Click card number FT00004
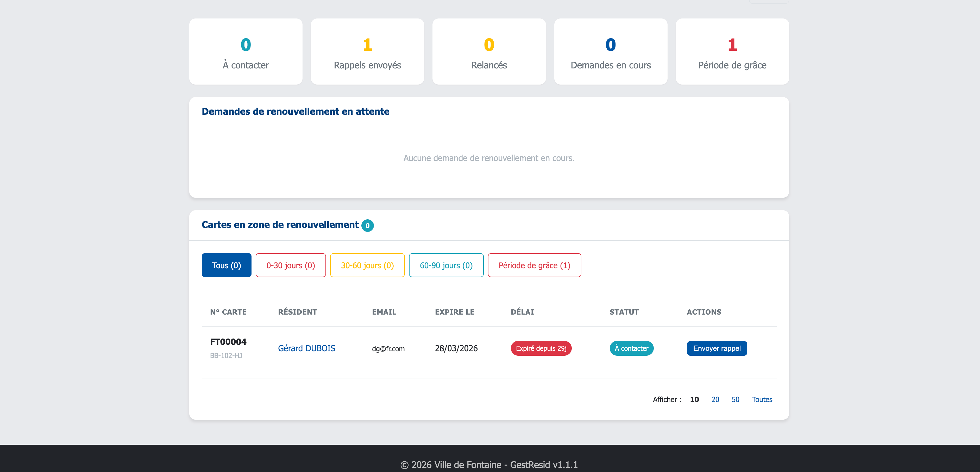This screenshot has width=980, height=472. (x=228, y=342)
